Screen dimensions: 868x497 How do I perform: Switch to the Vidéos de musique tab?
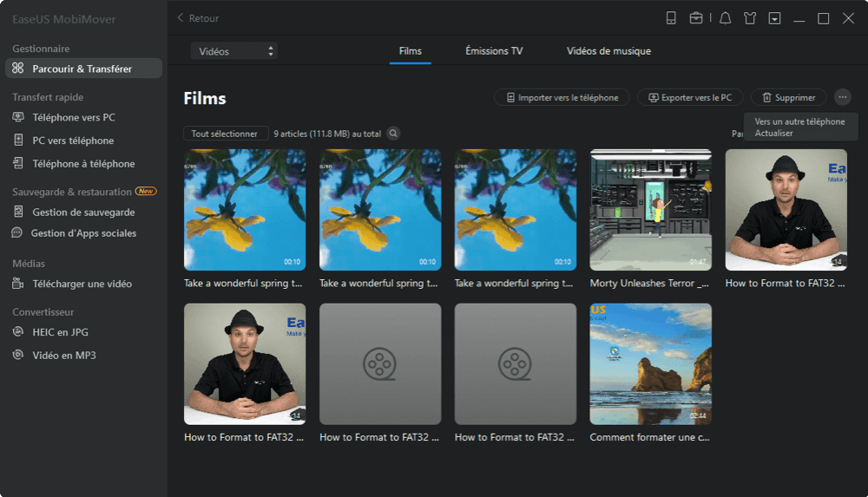[x=608, y=51]
